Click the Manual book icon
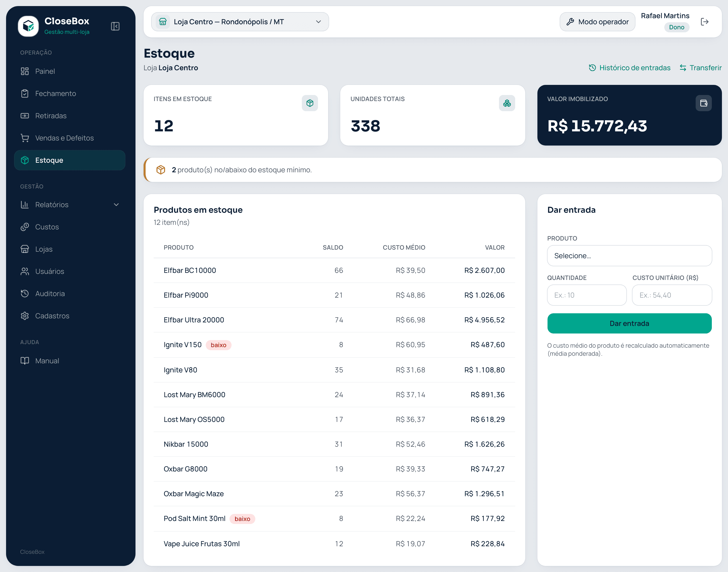 [x=25, y=361]
